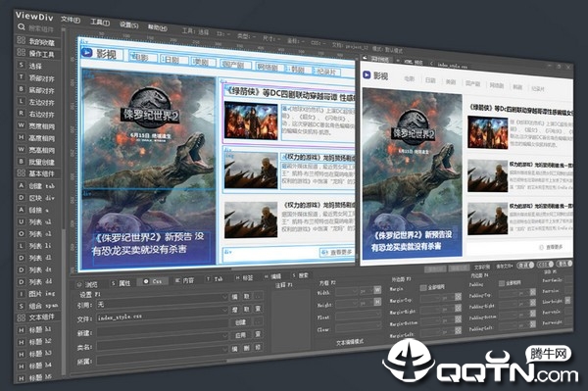Open the Float dropdown
This screenshot has width=588, height=391.
358,316
